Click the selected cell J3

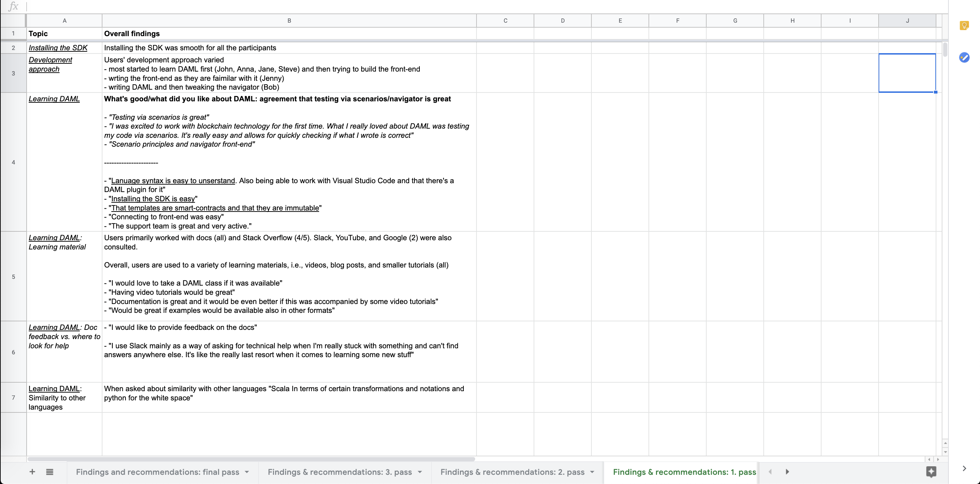pyautogui.click(x=907, y=73)
